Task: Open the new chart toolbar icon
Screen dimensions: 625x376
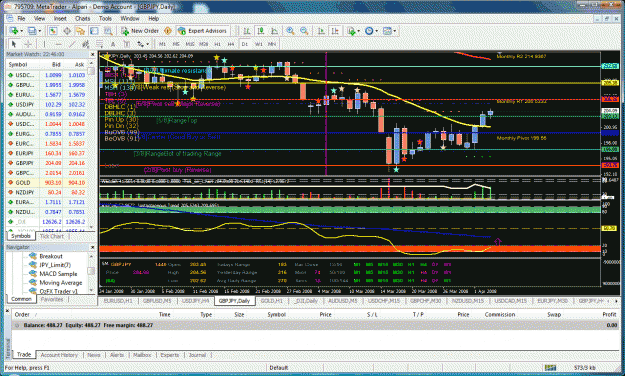Action: [x=13, y=31]
